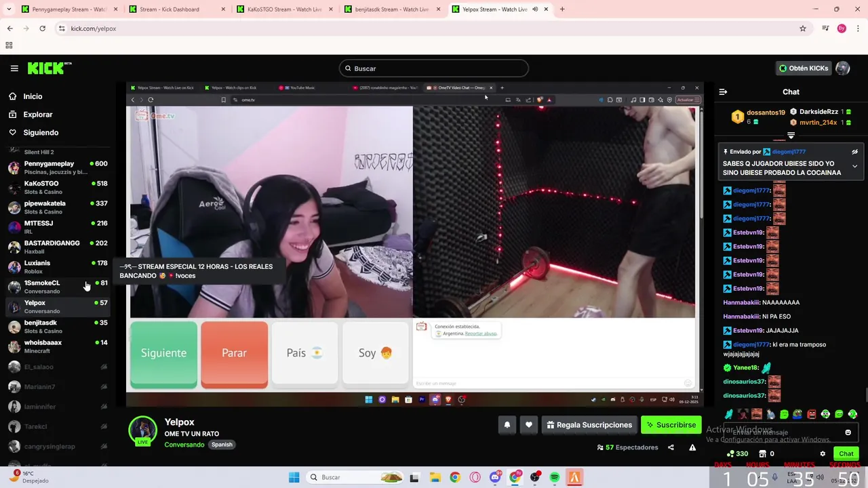Bookmark this page with star icon

coord(803,28)
